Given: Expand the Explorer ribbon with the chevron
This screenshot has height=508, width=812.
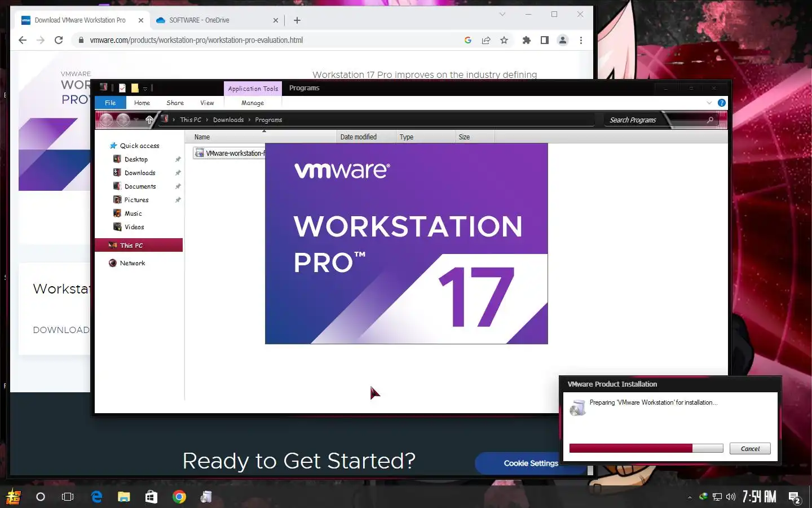Looking at the screenshot, I should pyautogui.click(x=709, y=103).
